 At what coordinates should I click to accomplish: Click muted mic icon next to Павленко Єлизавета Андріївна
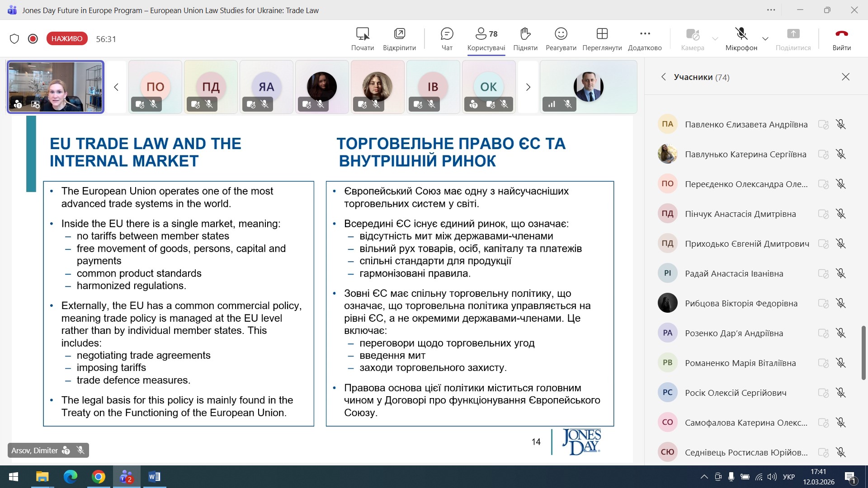(x=840, y=124)
